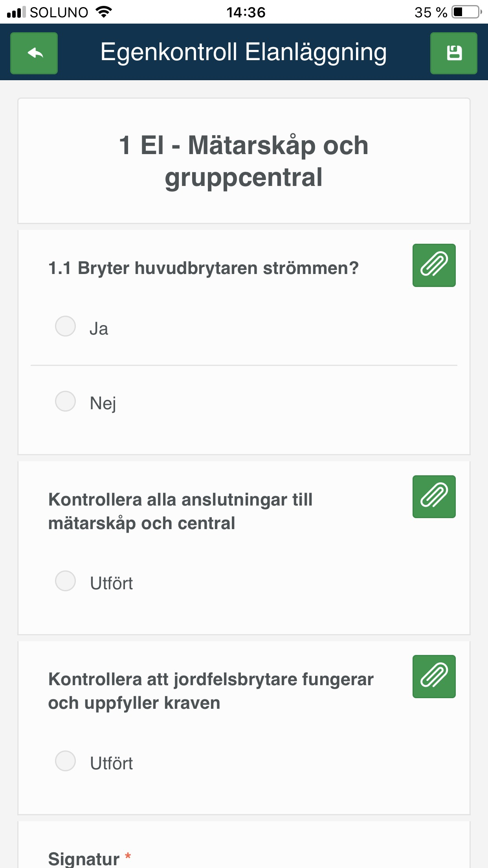Attach file to question 1.1 huvudbrytaren
Viewport: 488px width, 868px height.
pos(434,265)
